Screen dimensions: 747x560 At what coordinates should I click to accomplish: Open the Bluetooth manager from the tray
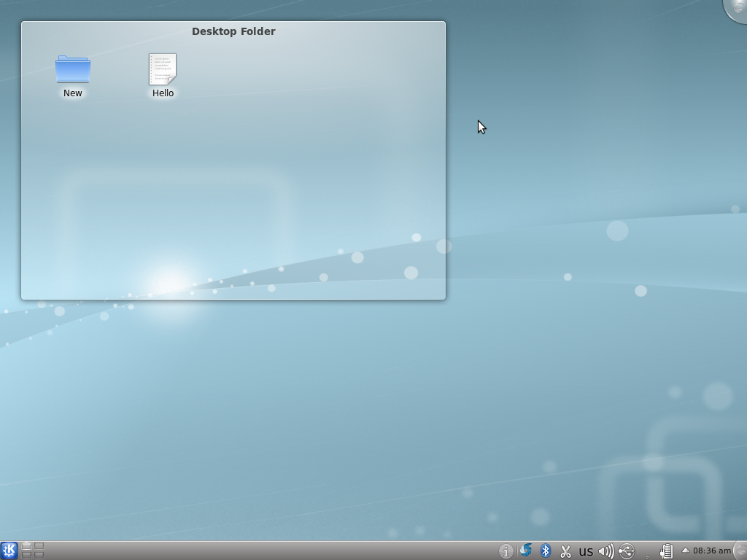(545, 550)
